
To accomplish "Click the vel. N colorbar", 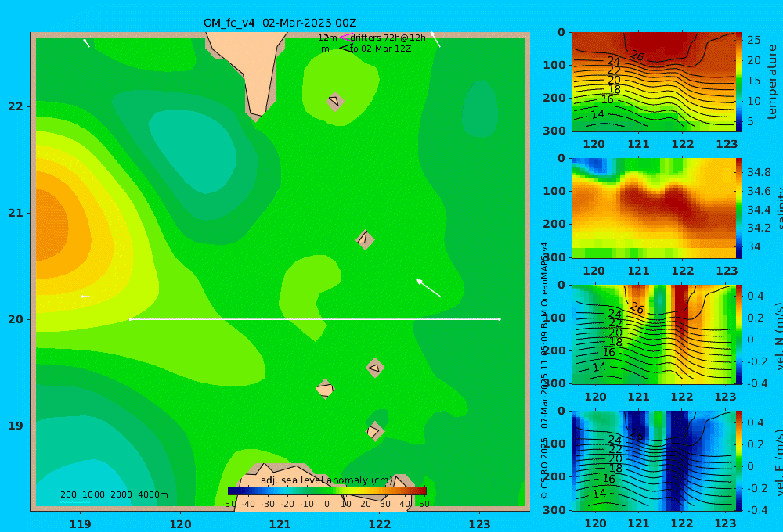I will tap(739, 334).
